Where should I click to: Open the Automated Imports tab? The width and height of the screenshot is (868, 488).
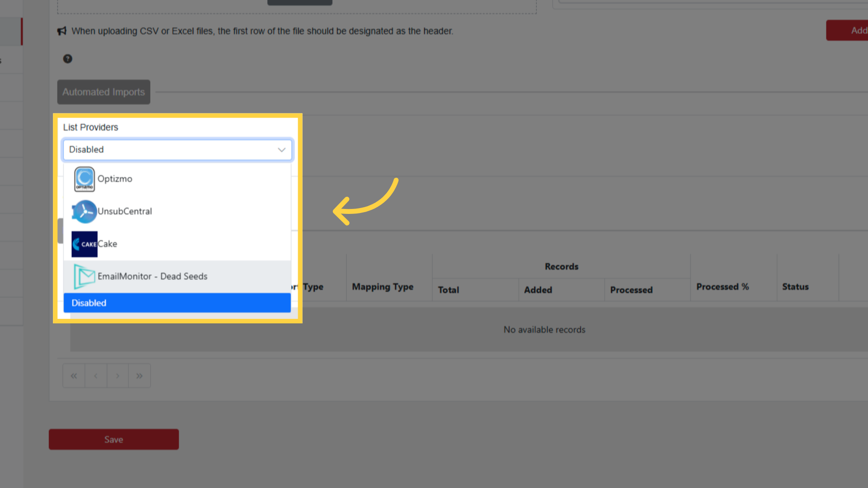104,92
